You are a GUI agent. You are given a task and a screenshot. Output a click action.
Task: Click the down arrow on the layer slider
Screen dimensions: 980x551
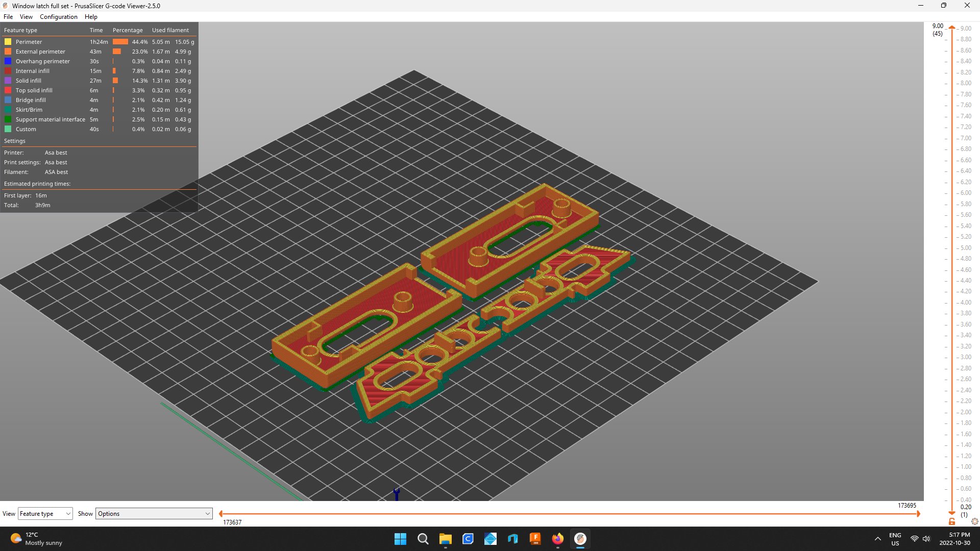coord(951,514)
